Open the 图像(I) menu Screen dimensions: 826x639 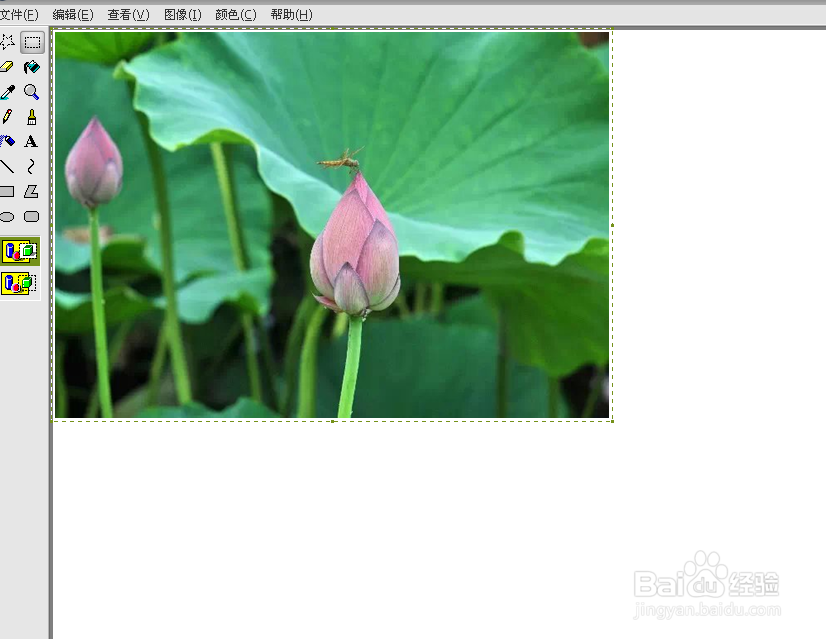[182, 15]
